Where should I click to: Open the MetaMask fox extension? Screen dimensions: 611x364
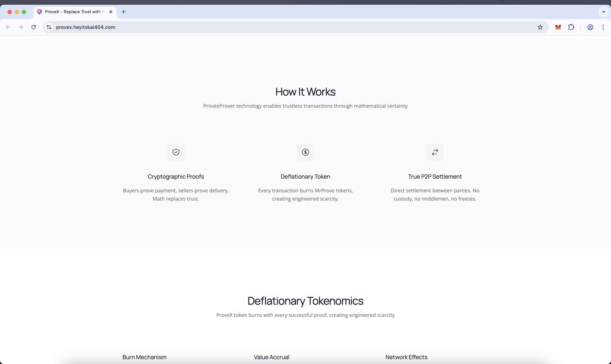point(558,27)
